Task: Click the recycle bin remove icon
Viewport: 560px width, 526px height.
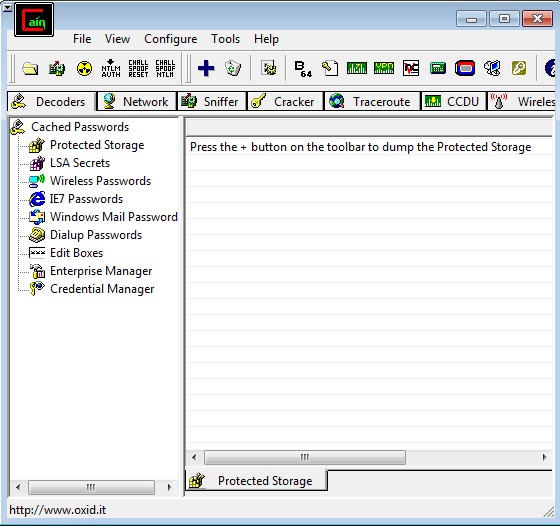Action: [233, 68]
